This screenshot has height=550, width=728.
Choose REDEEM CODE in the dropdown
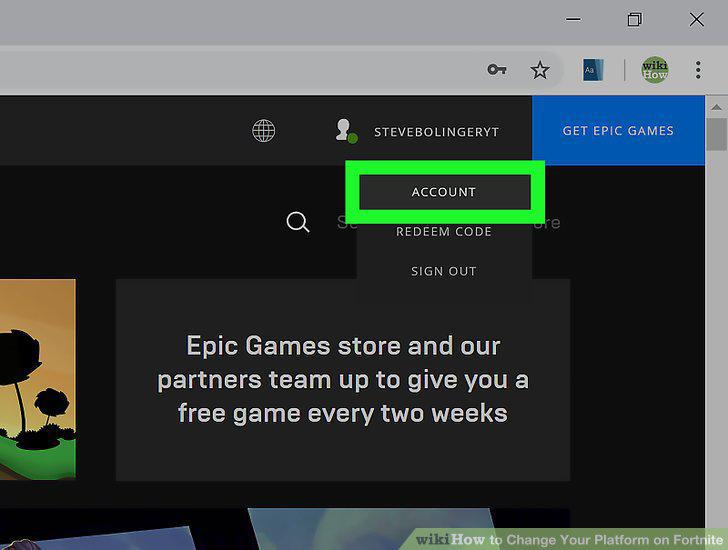point(444,232)
